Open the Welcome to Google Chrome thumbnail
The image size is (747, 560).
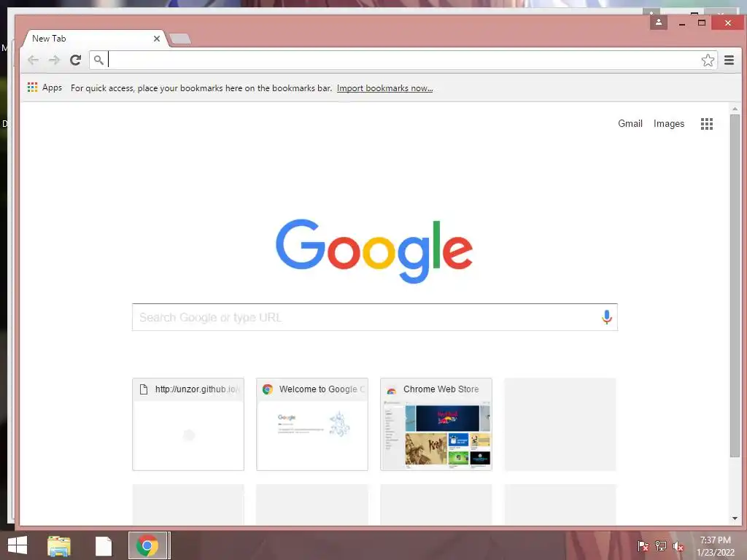(x=312, y=424)
